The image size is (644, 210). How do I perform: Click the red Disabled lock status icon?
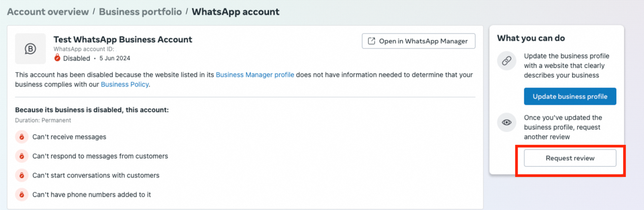tap(57, 58)
